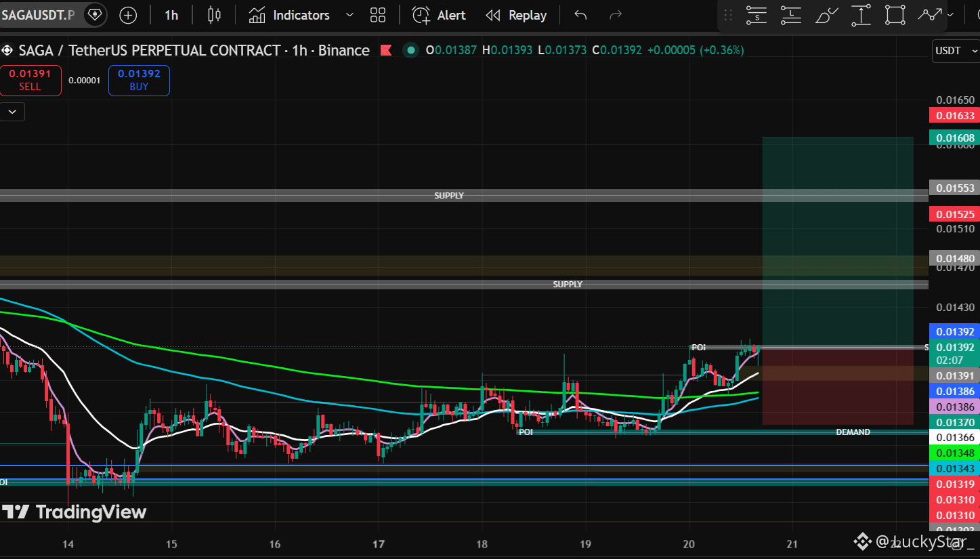Select the DEMAND zone label
This screenshot has height=559, width=980.
point(853,432)
